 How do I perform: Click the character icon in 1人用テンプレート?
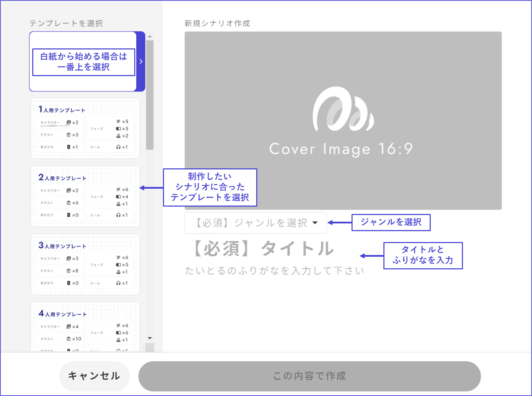point(68,122)
